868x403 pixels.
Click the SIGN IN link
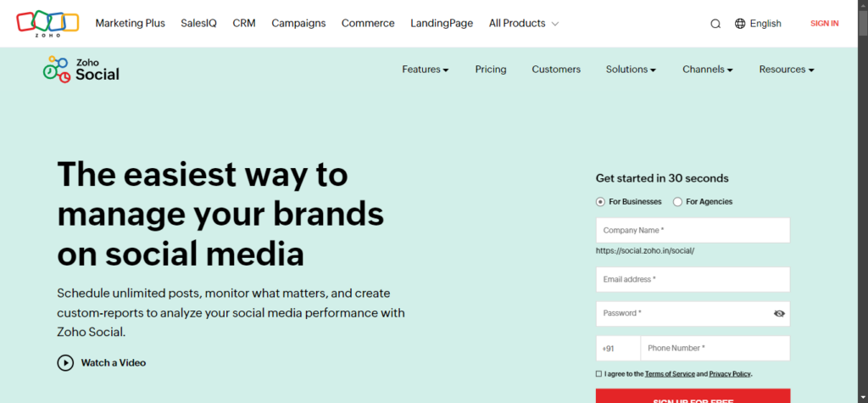point(824,23)
